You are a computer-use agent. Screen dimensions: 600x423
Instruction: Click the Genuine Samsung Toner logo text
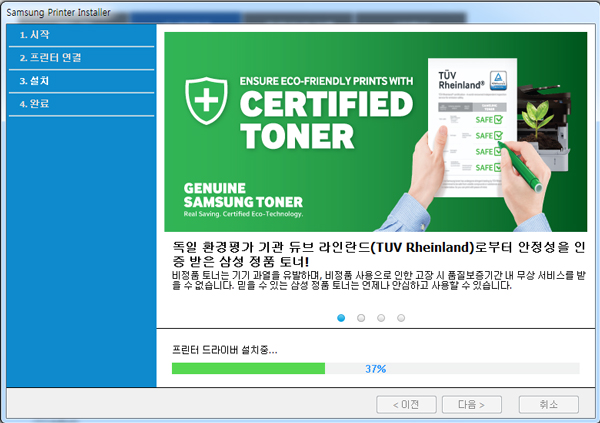tap(235, 196)
